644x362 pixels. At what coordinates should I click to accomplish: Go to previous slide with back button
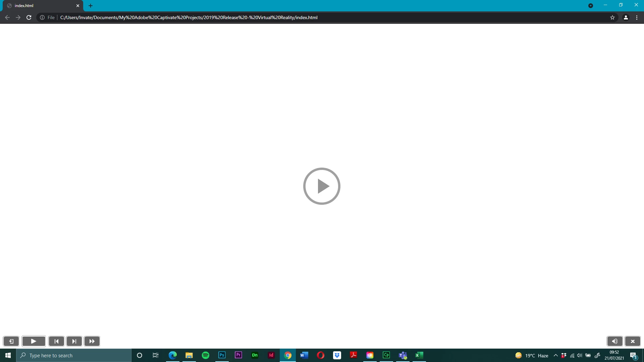click(56, 341)
